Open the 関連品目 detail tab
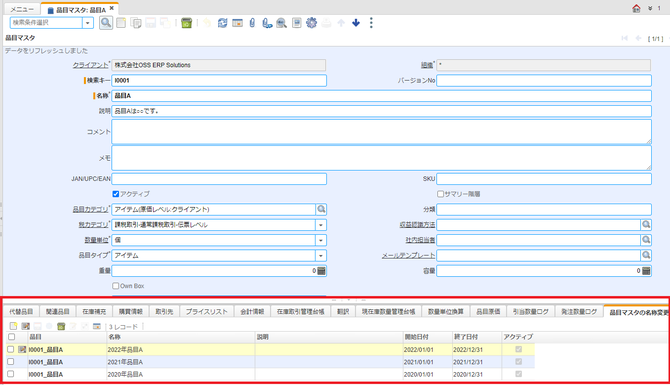Screen dimensions: 670x385 [58, 312]
